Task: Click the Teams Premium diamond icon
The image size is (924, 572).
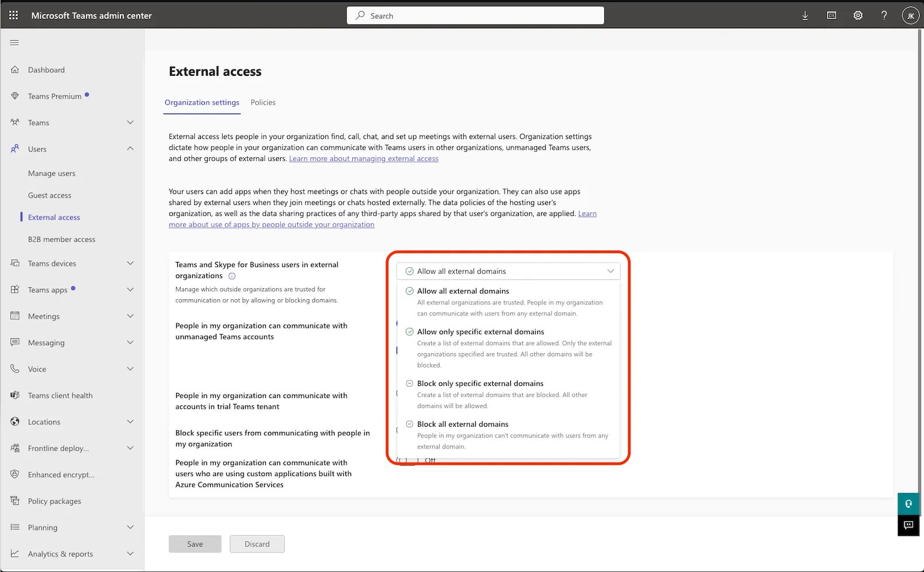Action: (15, 96)
